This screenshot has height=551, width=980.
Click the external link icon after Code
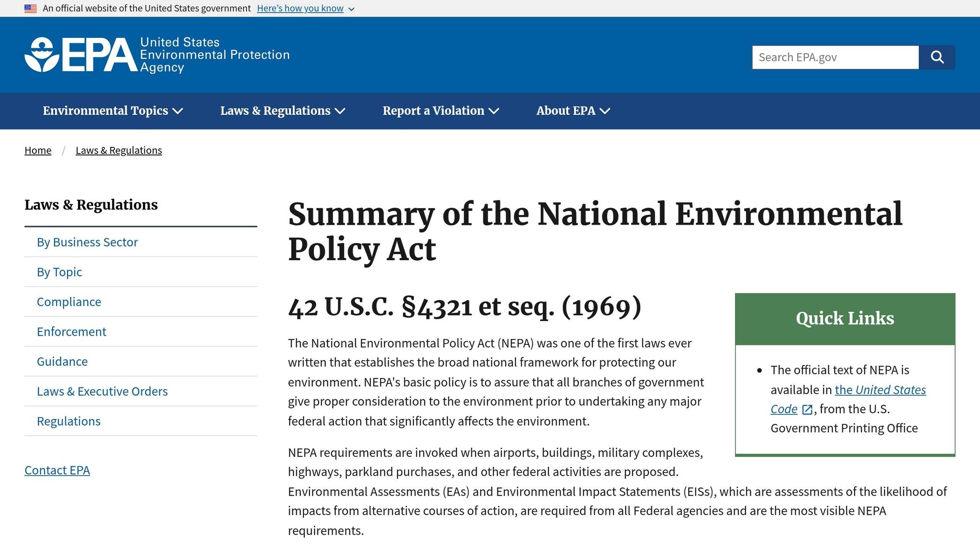[x=807, y=409]
